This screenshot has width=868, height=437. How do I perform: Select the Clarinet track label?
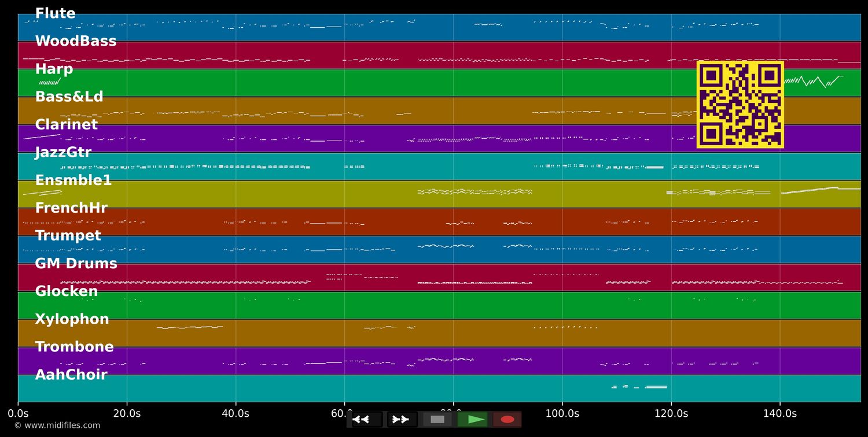click(67, 125)
